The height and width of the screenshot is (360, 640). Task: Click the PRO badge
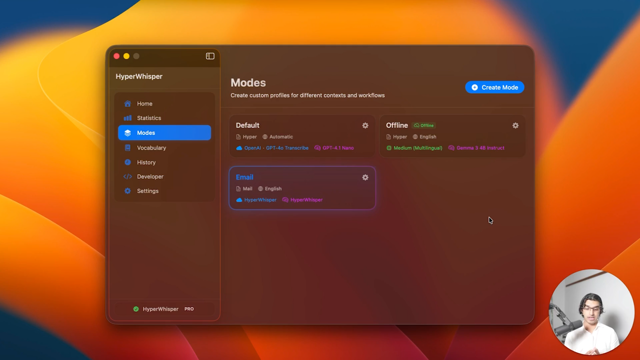click(189, 309)
